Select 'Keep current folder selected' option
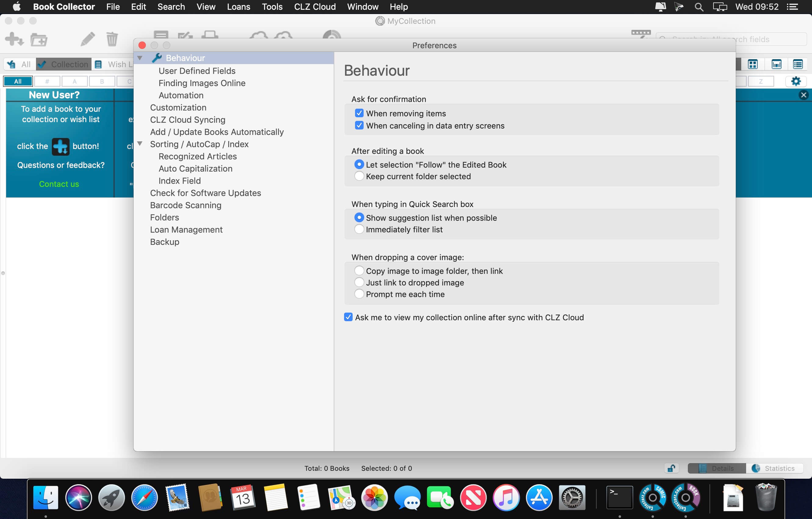The image size is (812, 519). pyautogui.click(x=359, y=176)
